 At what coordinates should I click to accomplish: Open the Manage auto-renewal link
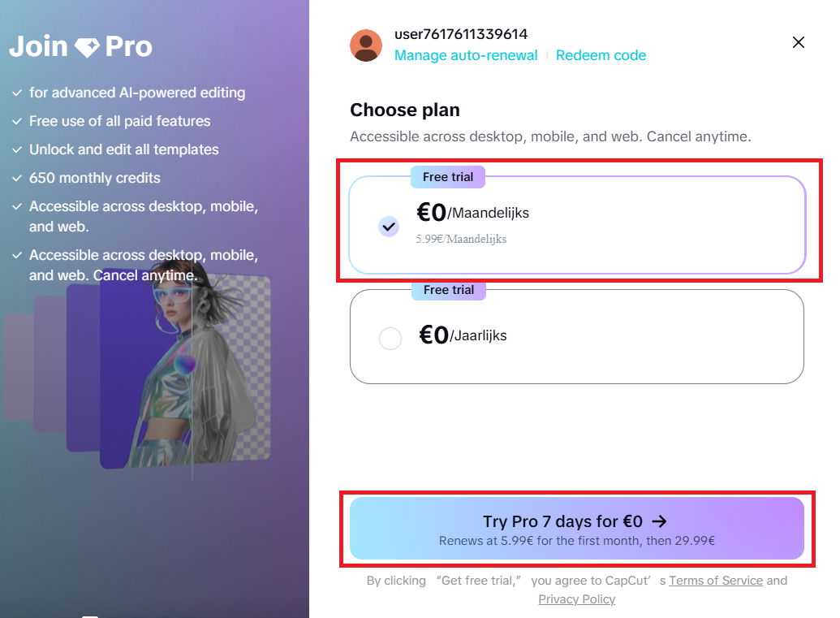point(466,55)
